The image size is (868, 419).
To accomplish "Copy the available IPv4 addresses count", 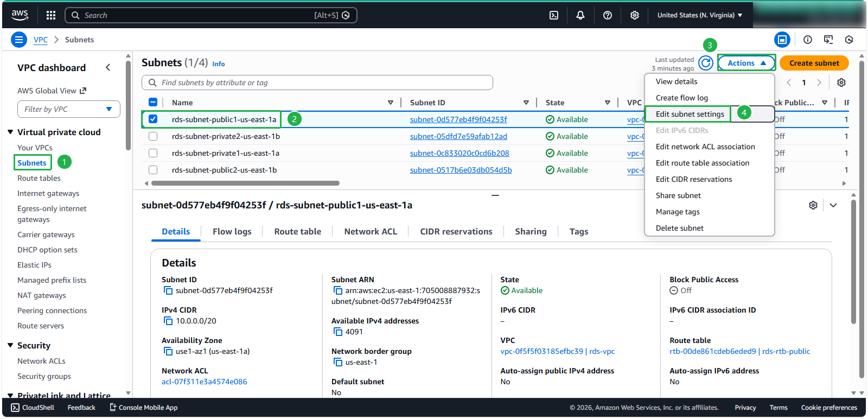I will pyautogui.click(x=338, y=332).
